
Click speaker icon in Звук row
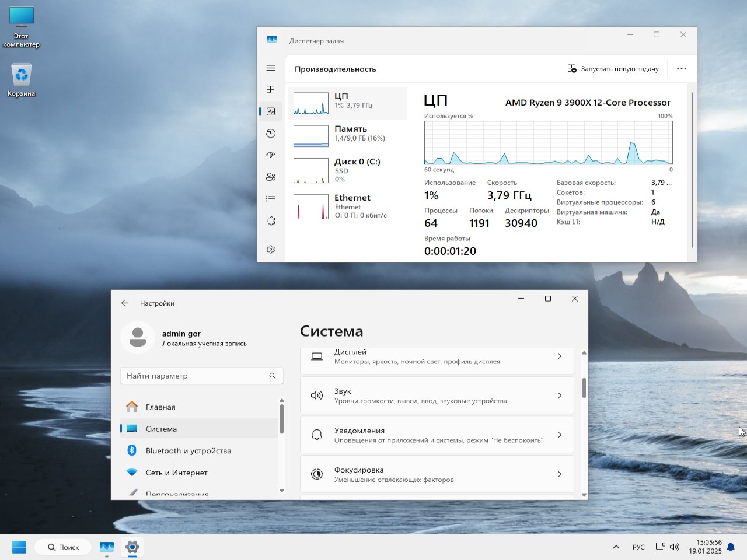point(317,395)
